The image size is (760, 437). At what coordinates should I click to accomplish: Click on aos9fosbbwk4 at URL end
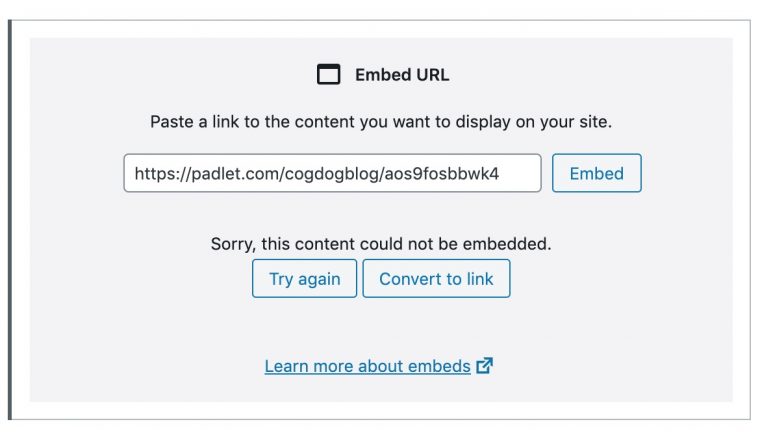[441, 173]
